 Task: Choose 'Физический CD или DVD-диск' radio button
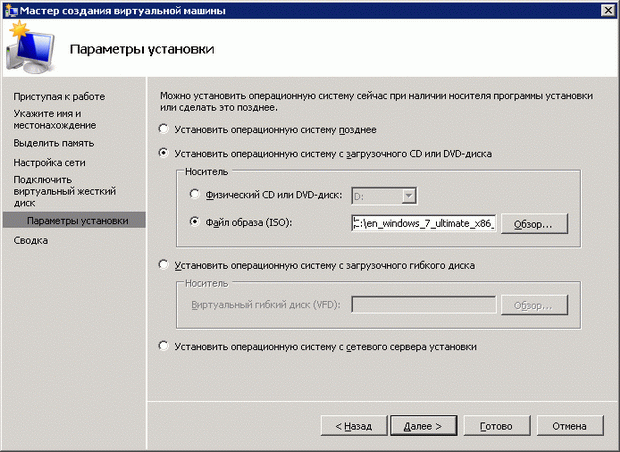pos(195,195)
